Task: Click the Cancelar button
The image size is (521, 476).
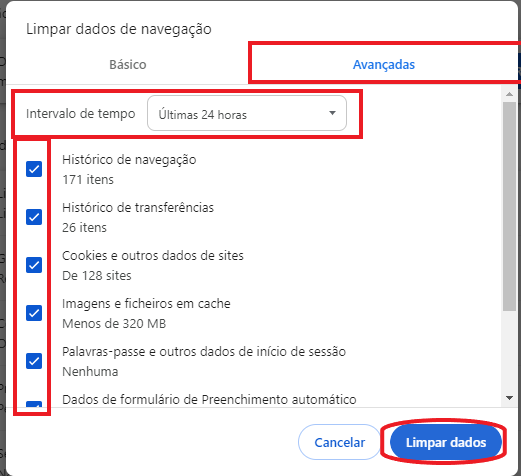Action: pyautogui.click(x=339, y=442)
